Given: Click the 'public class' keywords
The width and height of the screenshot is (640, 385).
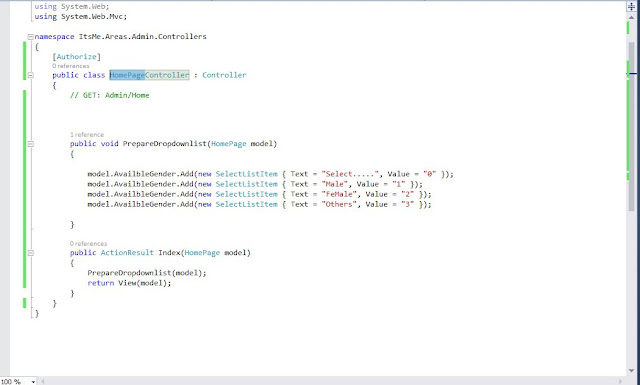Looking at the screenshot, I should 79,75.
